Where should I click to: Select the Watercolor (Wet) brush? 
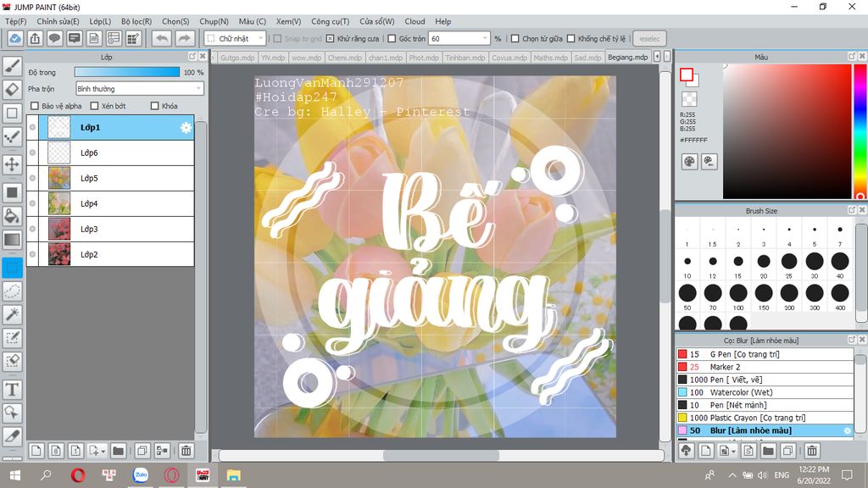765,392
